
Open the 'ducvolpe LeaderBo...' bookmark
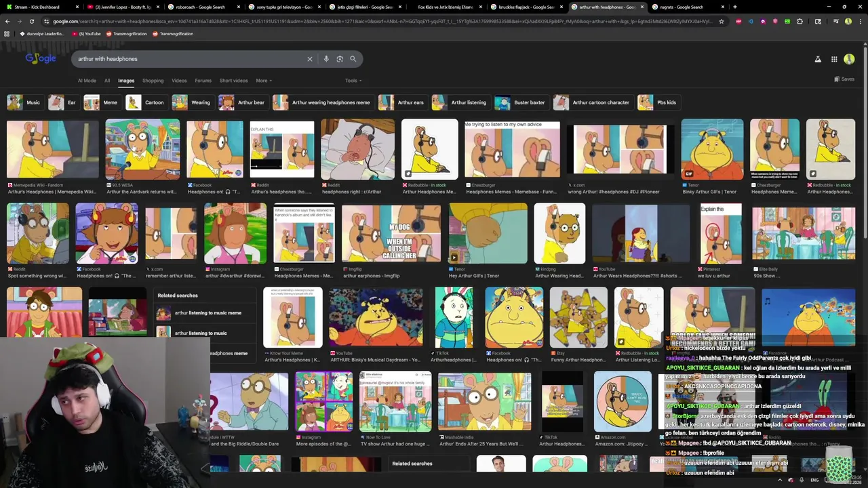[x=43, y=34]
